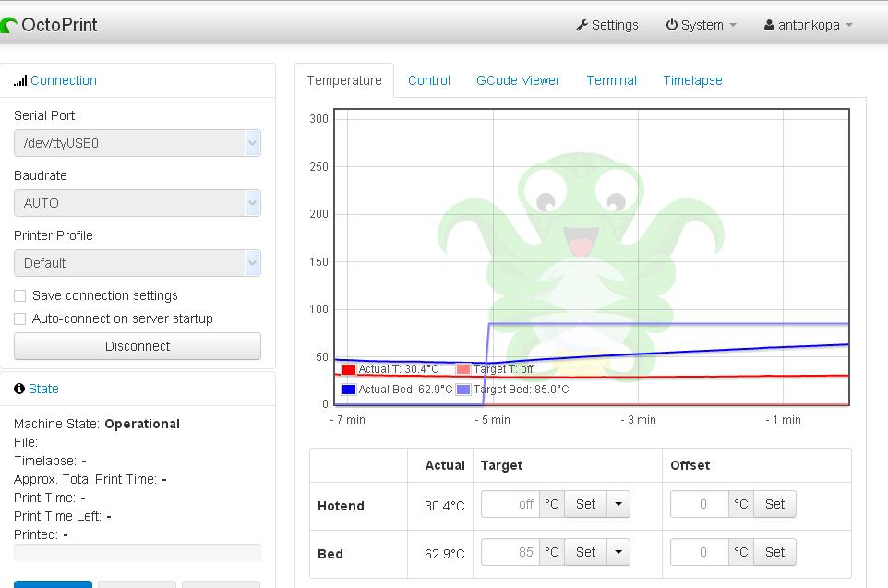Open the Serial Port dropdown
The width and height of the screenshot is (888, 588).
pos(138,143)
